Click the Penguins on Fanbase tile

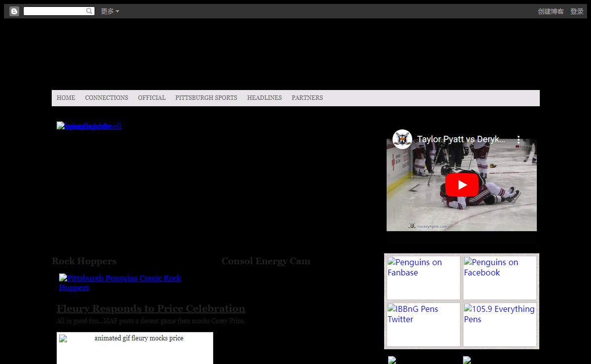(424, 278)
